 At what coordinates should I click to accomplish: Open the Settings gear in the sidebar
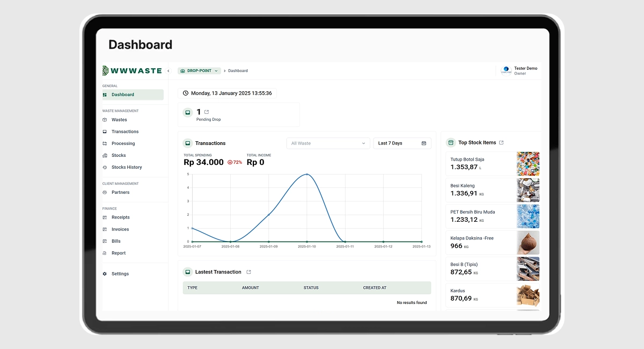tap(105, 273)
